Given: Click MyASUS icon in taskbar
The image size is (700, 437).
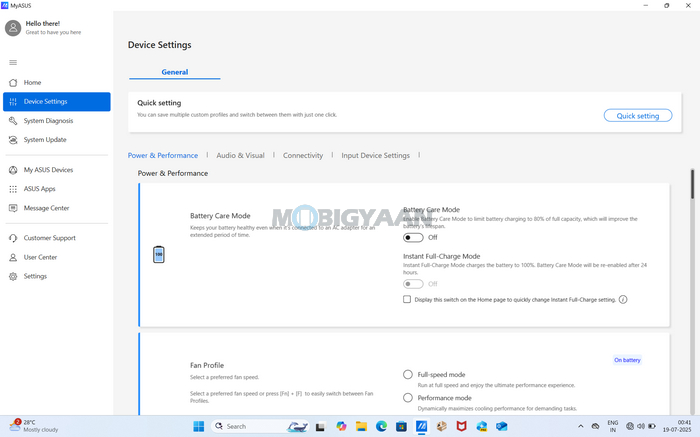Looking at the screenshot, I should 421,426.
